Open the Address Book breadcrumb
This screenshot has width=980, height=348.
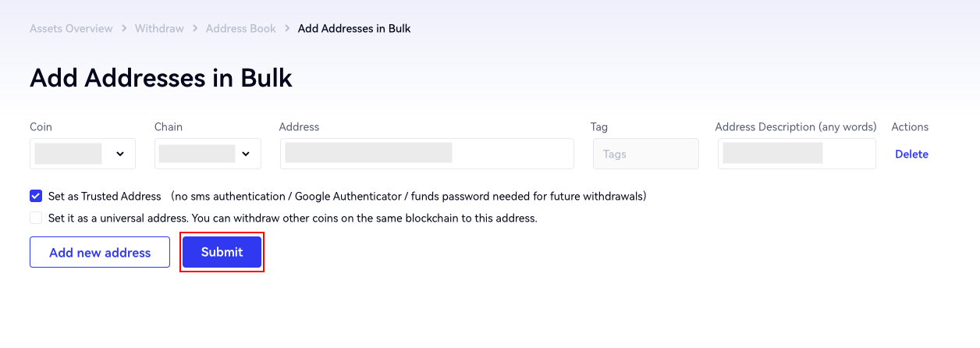pos(240,29)
